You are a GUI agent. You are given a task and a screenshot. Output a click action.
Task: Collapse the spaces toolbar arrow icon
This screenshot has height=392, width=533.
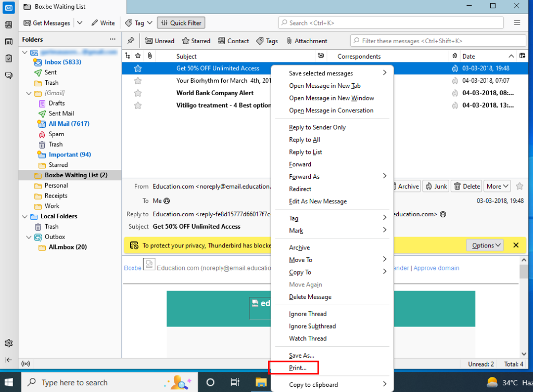(x=8, y=360)
